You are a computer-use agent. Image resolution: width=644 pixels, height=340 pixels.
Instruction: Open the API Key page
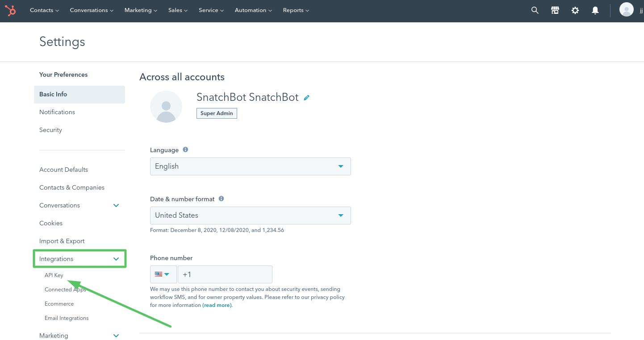tap(54, 275)
